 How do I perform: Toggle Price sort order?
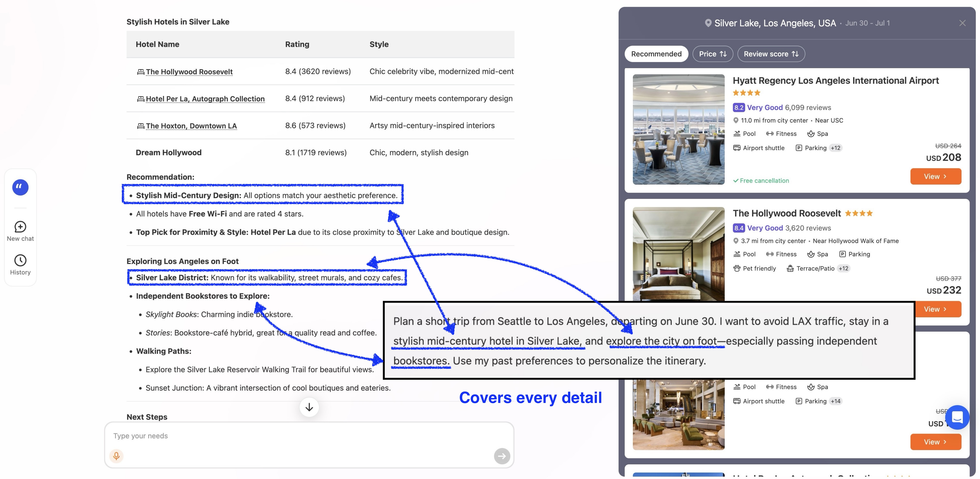pos(713,54)
